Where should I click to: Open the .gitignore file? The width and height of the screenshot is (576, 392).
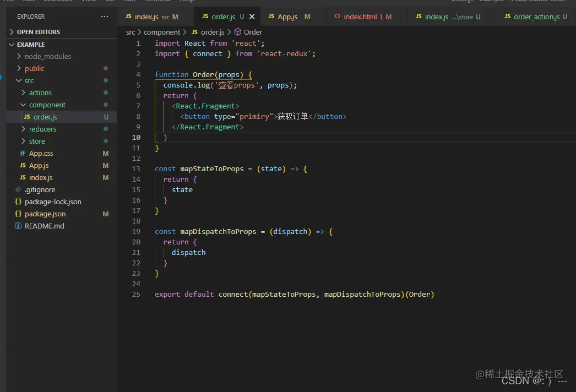pyautogui.click(x=62, y=190)
